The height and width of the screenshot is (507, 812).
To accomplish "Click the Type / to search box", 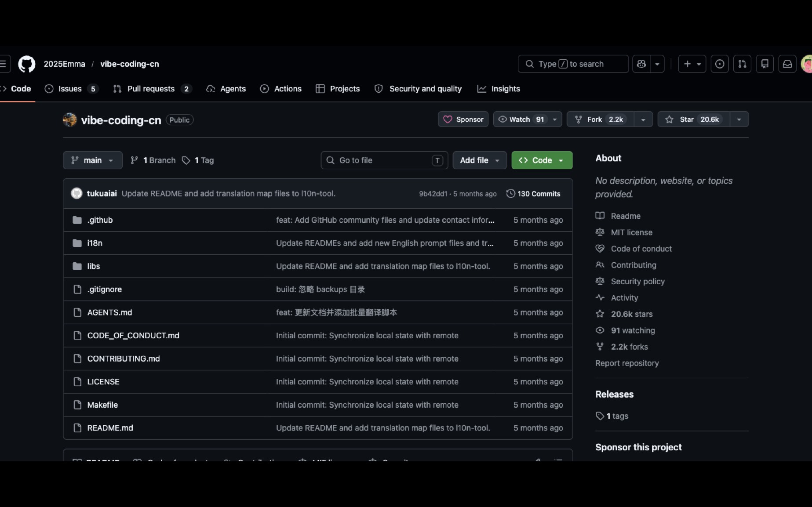I will (573, 64).
